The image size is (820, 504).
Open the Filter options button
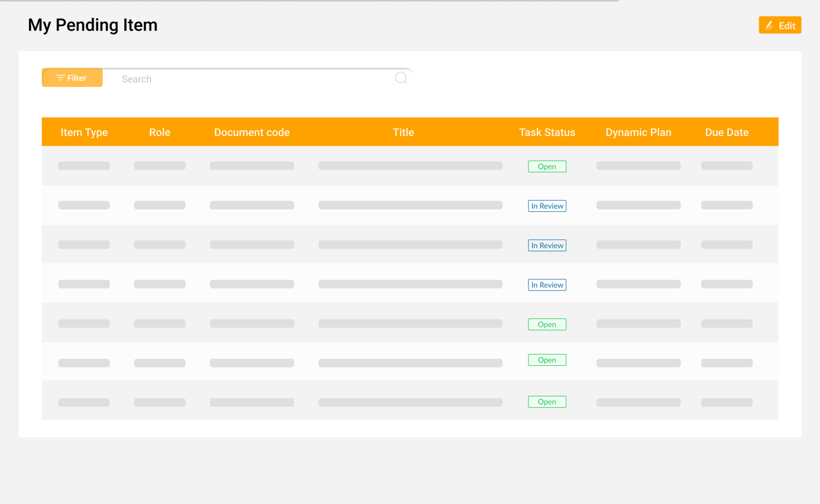[72, 78]
